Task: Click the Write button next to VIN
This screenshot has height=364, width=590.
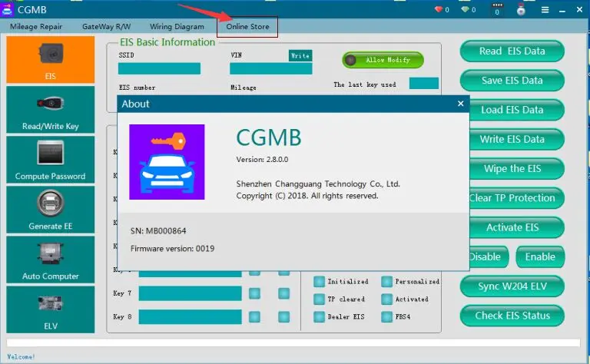Action: 300,55
